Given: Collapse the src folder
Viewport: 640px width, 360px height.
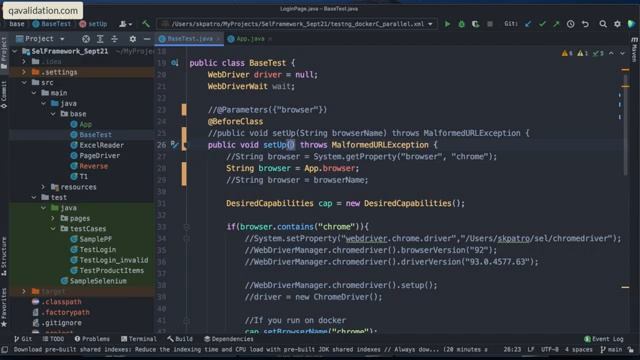Looking at the screenshot, I should (x=24, y=82).
